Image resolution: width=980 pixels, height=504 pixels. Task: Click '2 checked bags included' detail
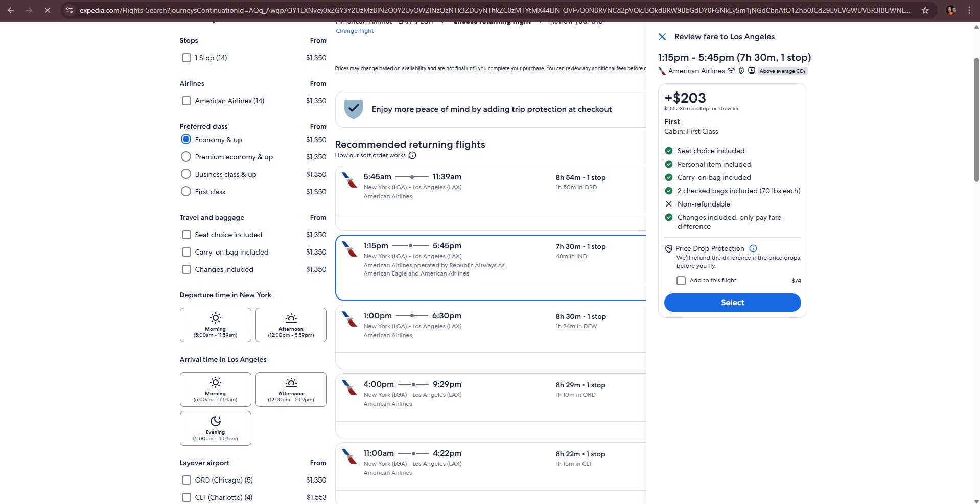(x=739, y=191)
